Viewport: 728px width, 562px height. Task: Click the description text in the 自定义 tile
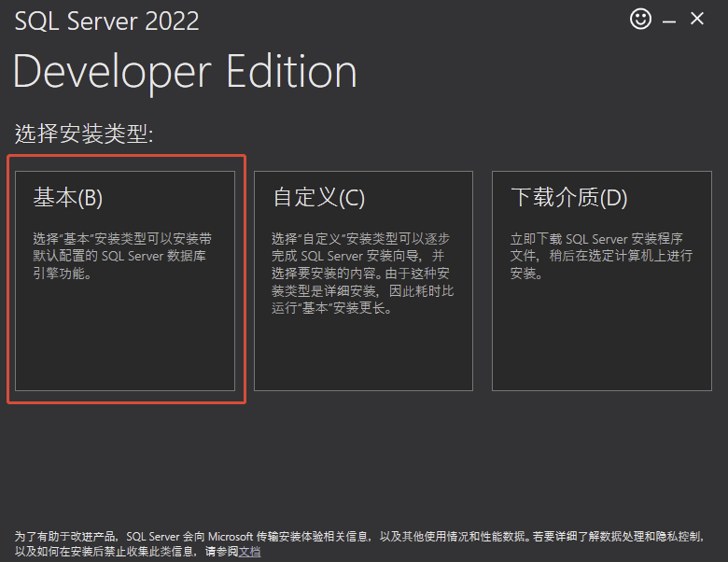coord(362,274)
